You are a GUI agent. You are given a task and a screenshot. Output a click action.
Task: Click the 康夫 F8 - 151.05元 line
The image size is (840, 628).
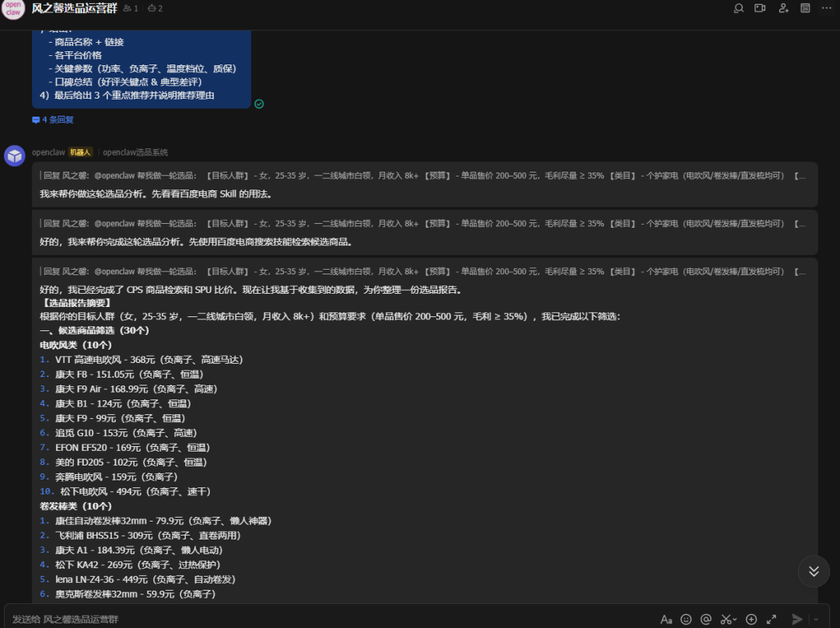coord(122,374)
